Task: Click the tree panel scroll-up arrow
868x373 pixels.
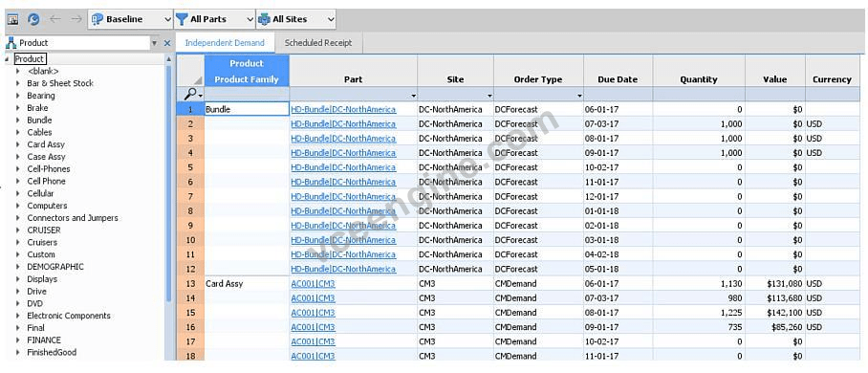Action: (x=169, y=58)
